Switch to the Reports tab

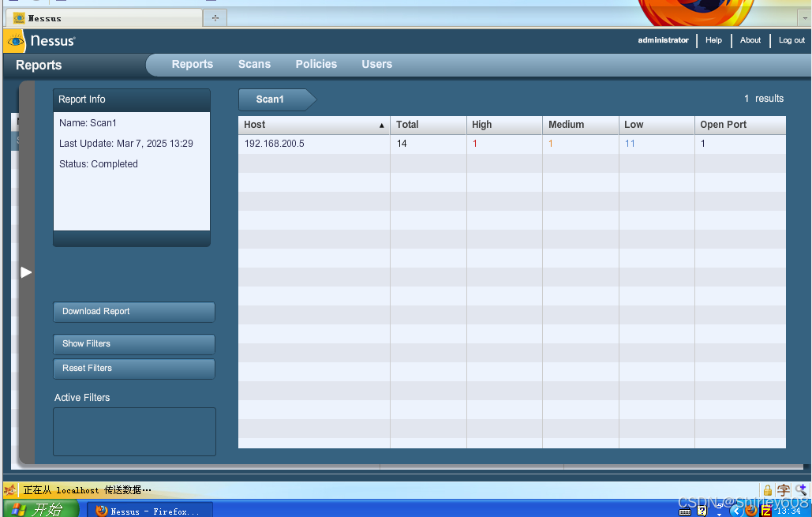192,64
